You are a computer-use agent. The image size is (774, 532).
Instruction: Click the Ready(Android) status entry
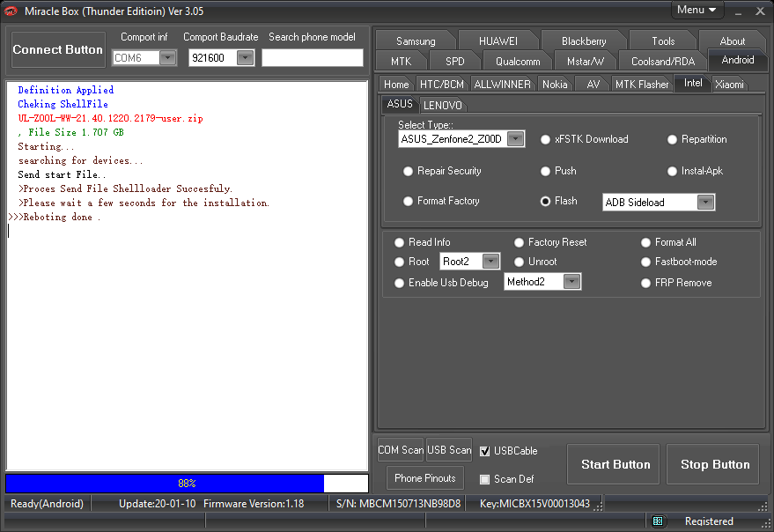click(47, 504)
